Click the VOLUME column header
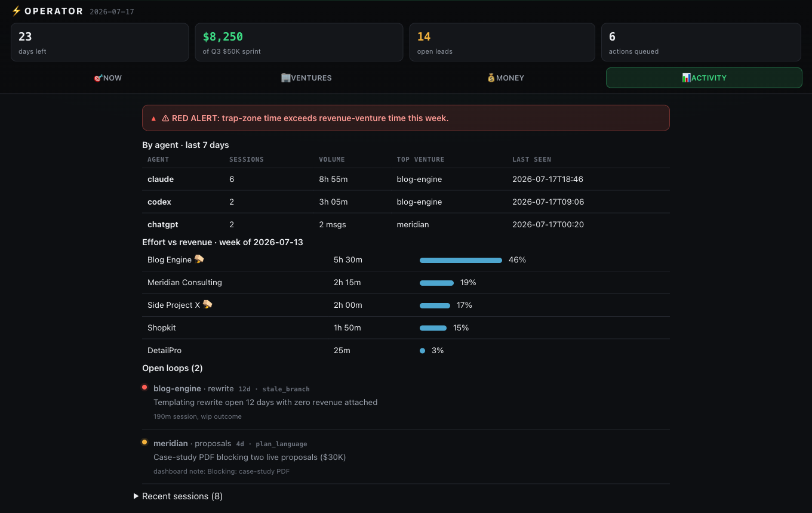This screenshot has width=812, height=513. point(332,159)
